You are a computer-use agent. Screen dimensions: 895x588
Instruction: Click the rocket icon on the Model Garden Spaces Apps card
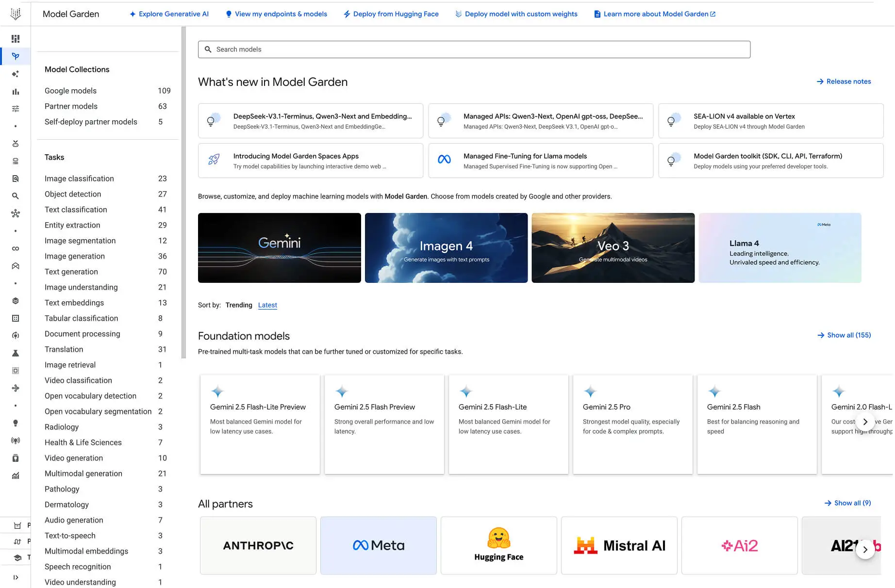[x=214, y=160]
